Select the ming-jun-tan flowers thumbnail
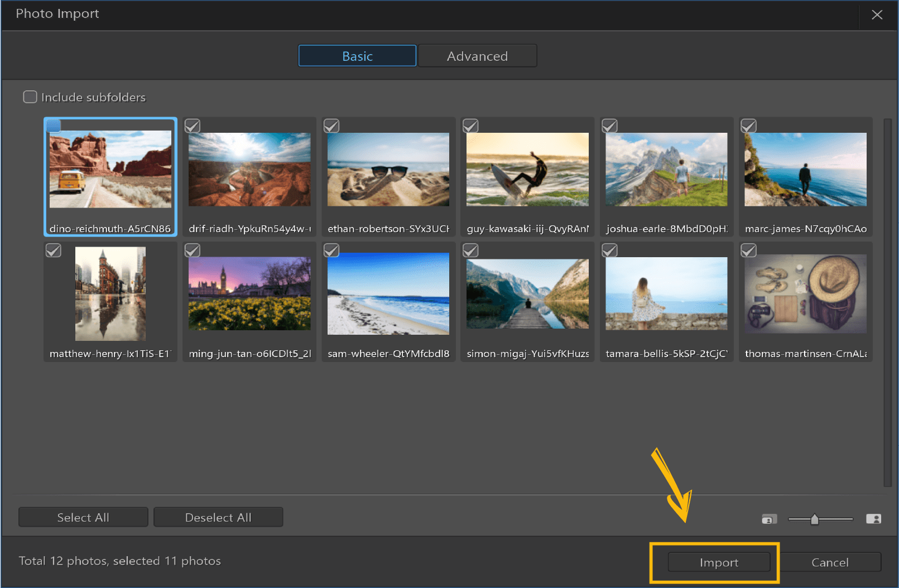Screen dimensions: 899x588 249,294
